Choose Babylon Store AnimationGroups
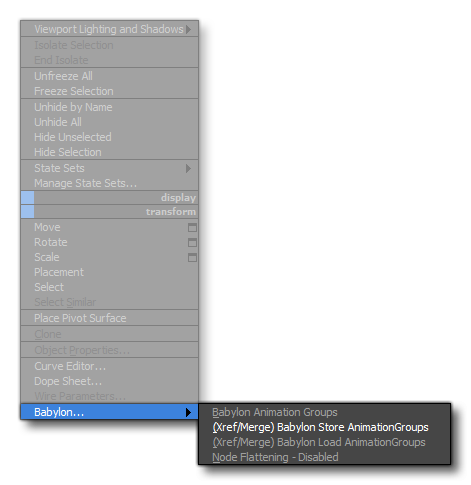This screenshot has height=485, width=471. [324, 427]
